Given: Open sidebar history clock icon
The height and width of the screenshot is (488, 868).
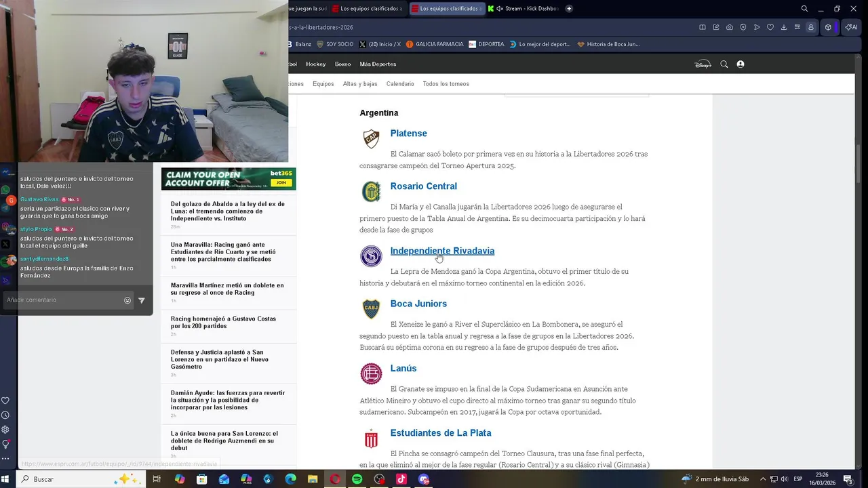Looking at the screenshot, I should point(5,415).
